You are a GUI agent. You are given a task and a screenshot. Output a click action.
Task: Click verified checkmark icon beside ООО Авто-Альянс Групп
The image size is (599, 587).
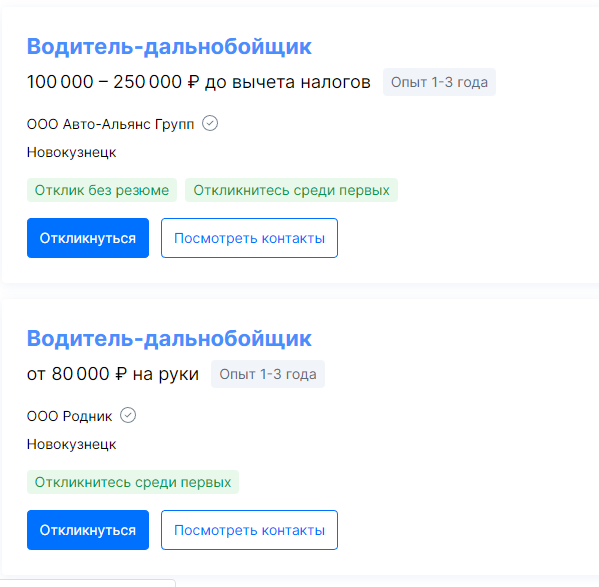[x=210, y=124]
